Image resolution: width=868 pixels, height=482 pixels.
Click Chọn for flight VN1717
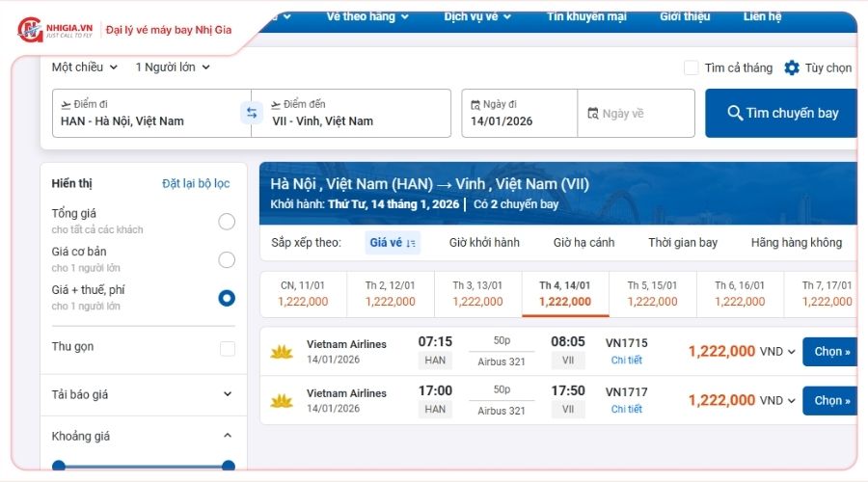[x=830, y=401]
